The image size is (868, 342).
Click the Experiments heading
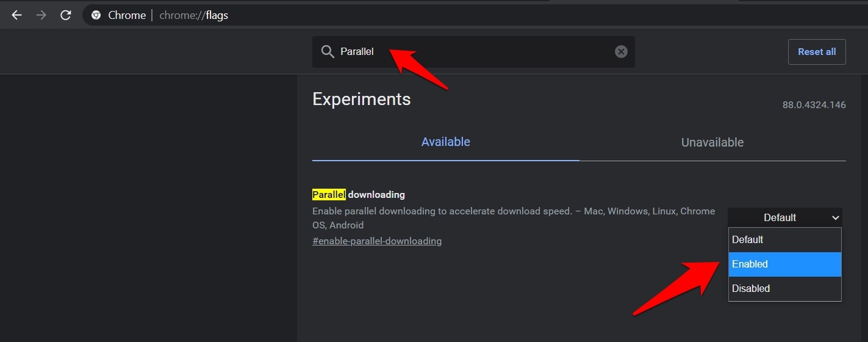tap(362, 99)
